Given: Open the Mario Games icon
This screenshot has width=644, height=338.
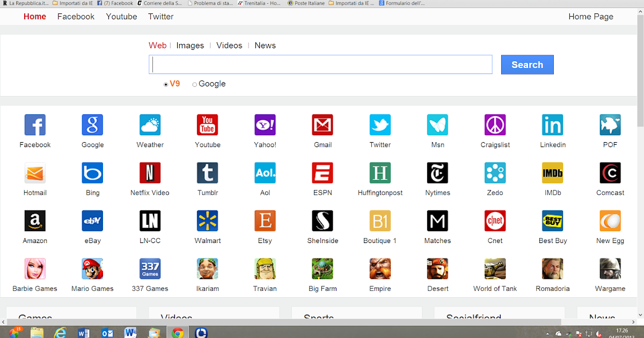Looking at the screenshot, I should point(92,269).
